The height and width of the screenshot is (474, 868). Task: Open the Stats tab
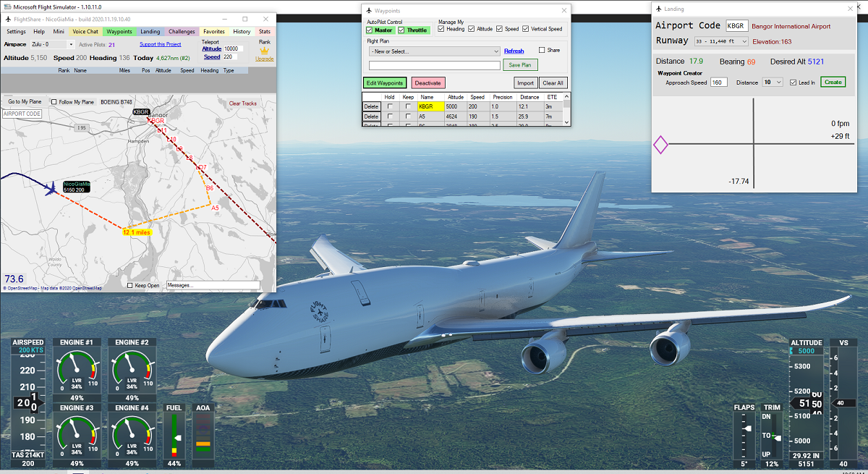tap(265, 32)
